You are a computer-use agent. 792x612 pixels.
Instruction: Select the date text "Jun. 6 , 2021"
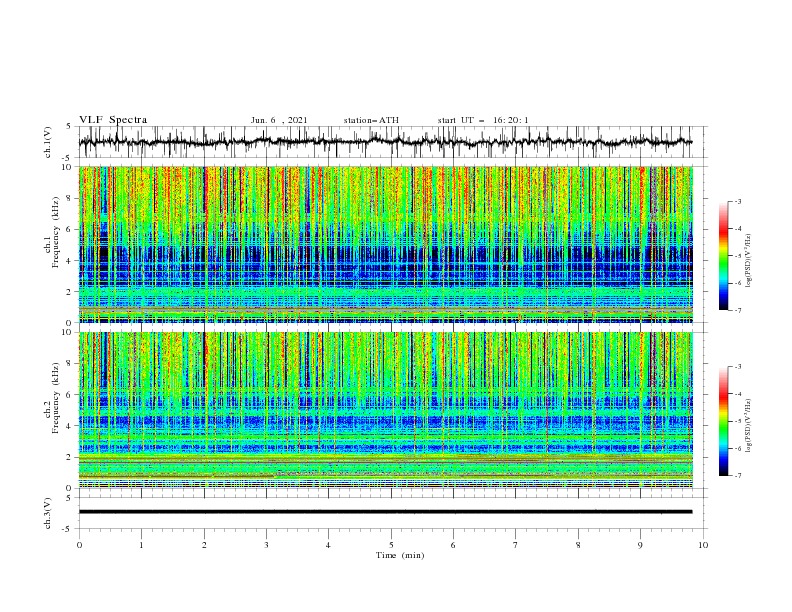click(279, 120)
